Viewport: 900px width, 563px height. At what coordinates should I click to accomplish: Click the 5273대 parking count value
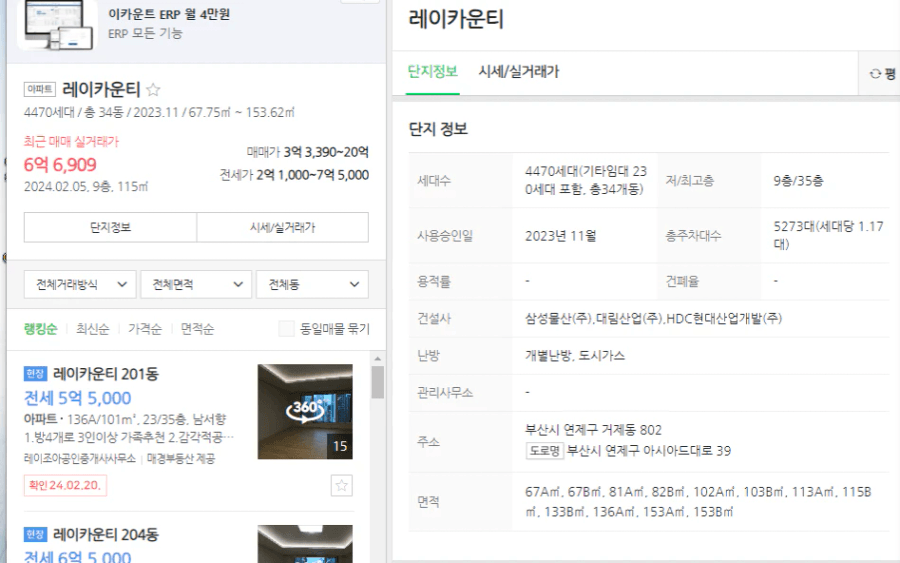click(x=828, y=235)
